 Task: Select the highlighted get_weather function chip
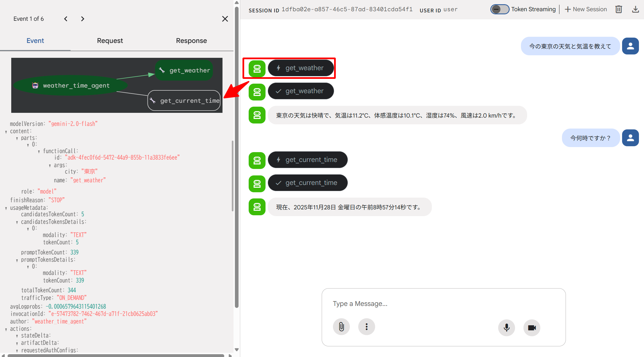coord(301,68)
